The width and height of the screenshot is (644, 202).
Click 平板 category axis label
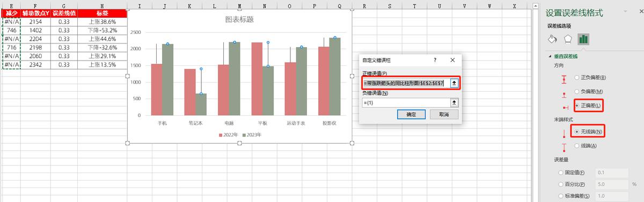[262, 123]
